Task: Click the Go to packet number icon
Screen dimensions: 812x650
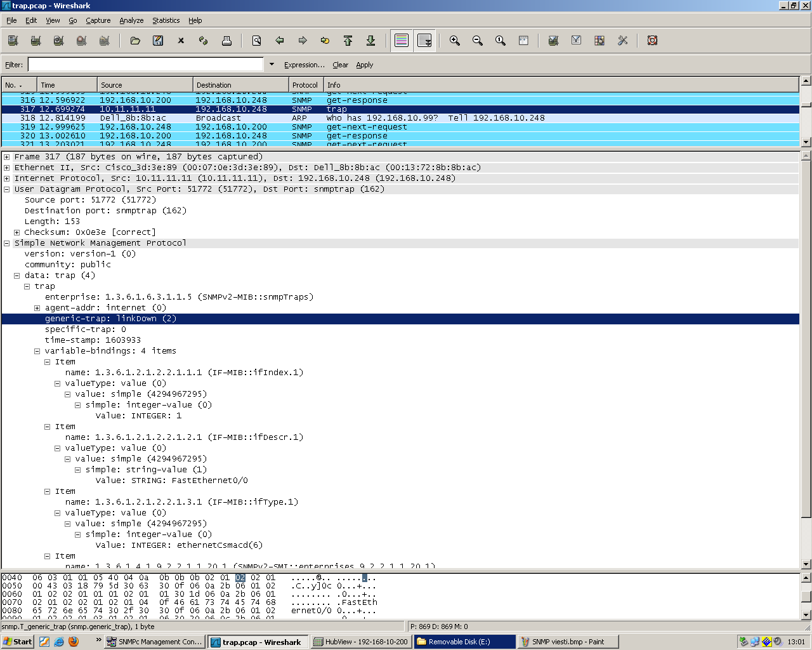Action: (x=325, y=41)
